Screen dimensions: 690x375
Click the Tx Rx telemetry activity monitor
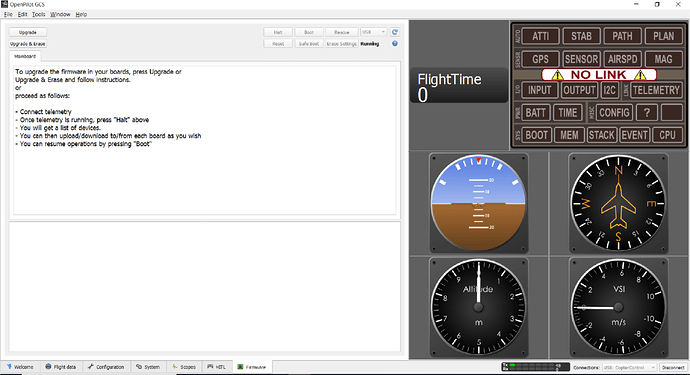[x=535, y=367]
